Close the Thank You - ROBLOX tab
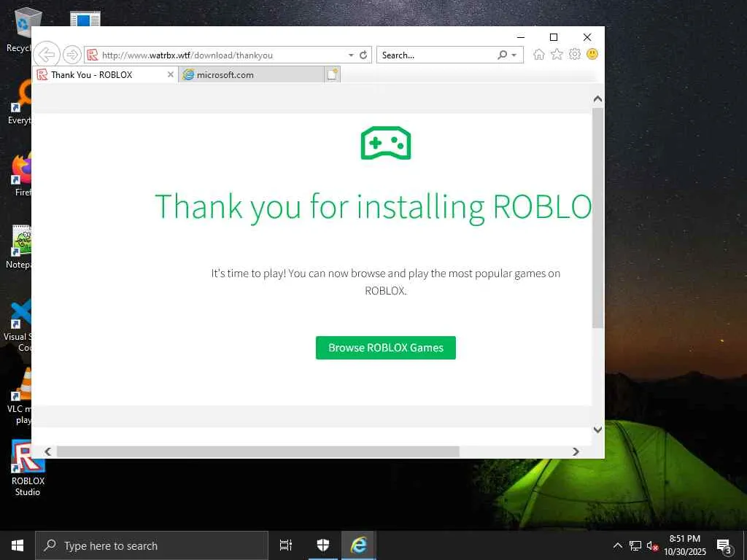 click(171, 74)
